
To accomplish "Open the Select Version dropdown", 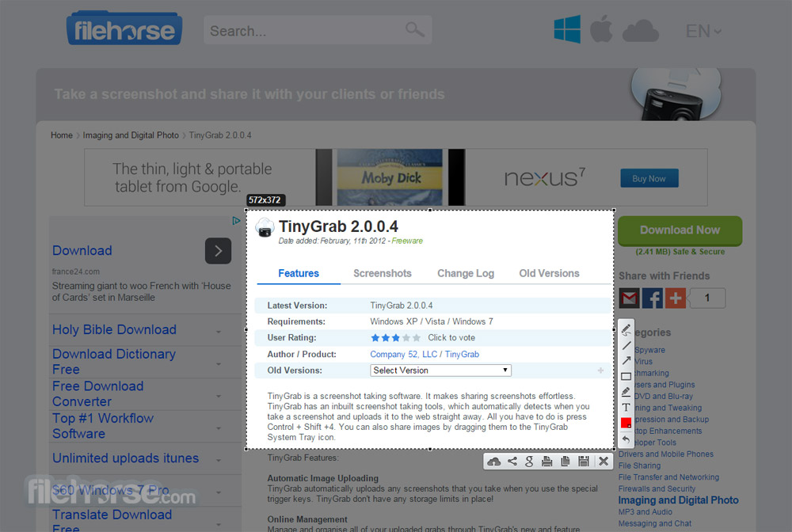I will pos(440,370).
